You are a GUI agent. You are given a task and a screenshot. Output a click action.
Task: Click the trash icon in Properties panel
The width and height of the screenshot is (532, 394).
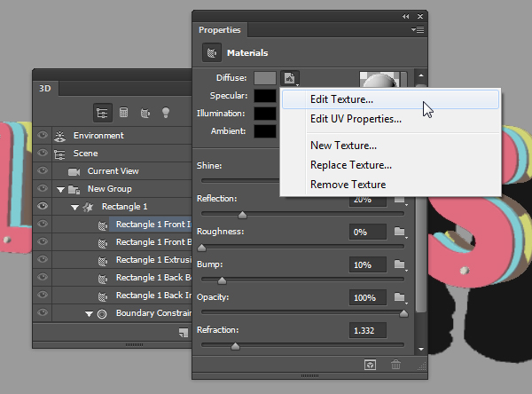395,365
